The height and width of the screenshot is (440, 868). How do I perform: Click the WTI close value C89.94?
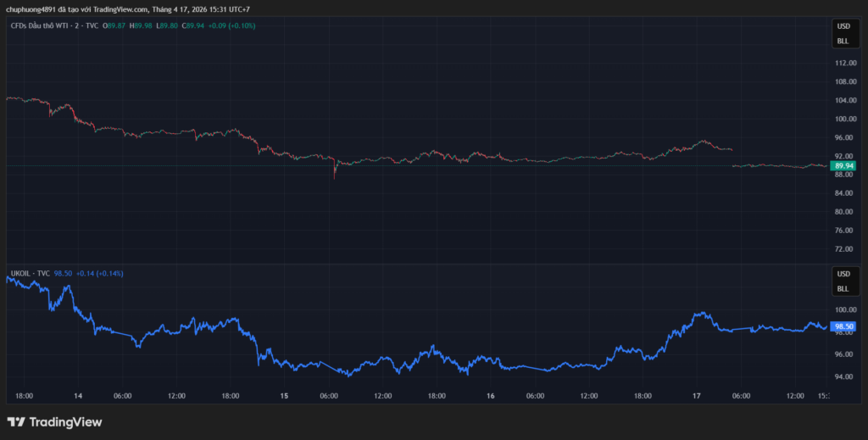pos(192,25)
